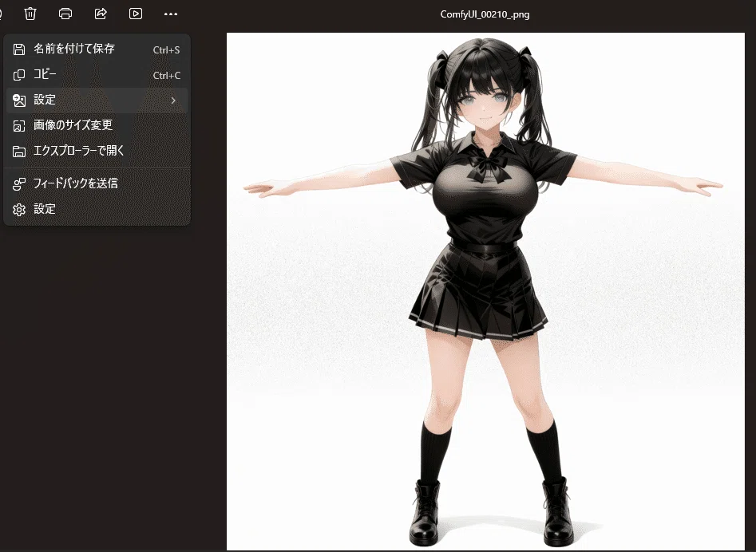Open 設定 with the gear icon

click(x=97, y=209)
